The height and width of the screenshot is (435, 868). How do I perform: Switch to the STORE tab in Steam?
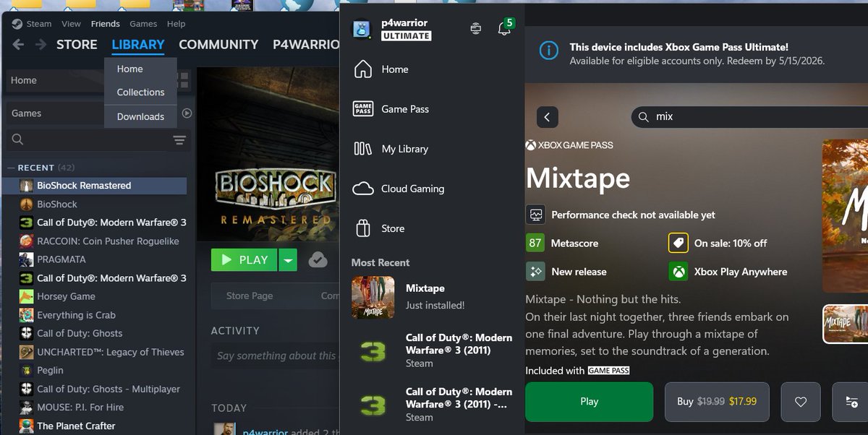(77, 45)
